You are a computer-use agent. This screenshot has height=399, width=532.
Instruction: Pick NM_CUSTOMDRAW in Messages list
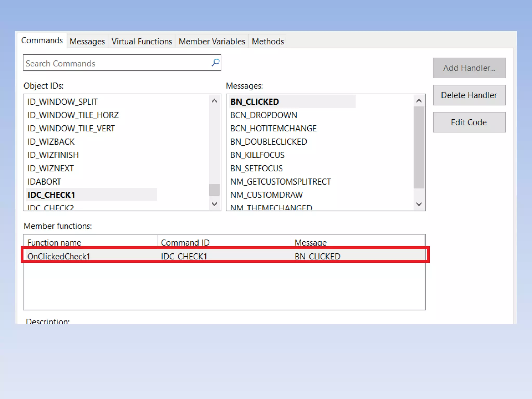pos(267,195)
